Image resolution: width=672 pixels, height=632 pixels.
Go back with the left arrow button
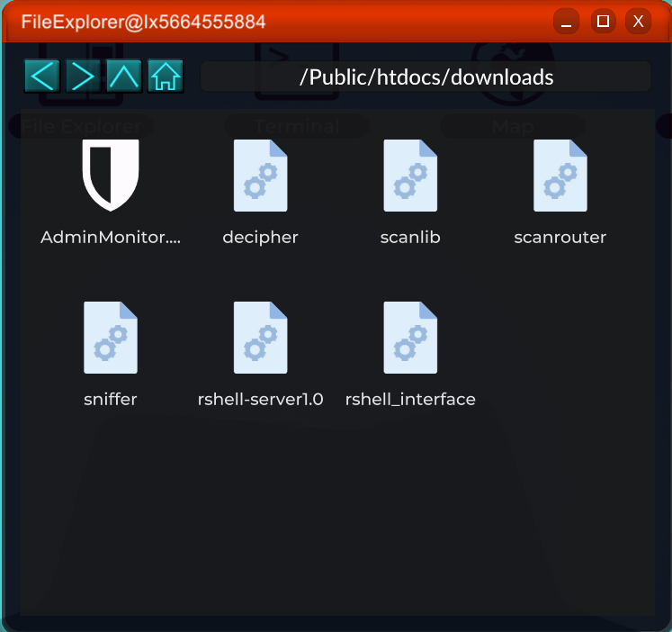click(x=42, y=77)
